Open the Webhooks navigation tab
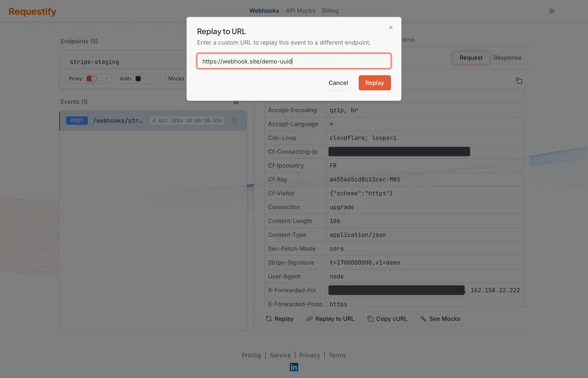This screenshot has width=588, height=378. (264, 11)
